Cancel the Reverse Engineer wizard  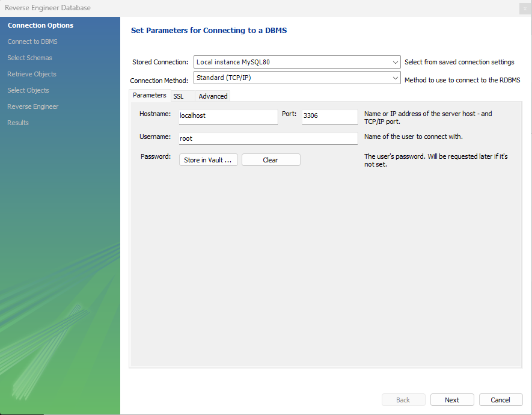click(x=501, y=400)
